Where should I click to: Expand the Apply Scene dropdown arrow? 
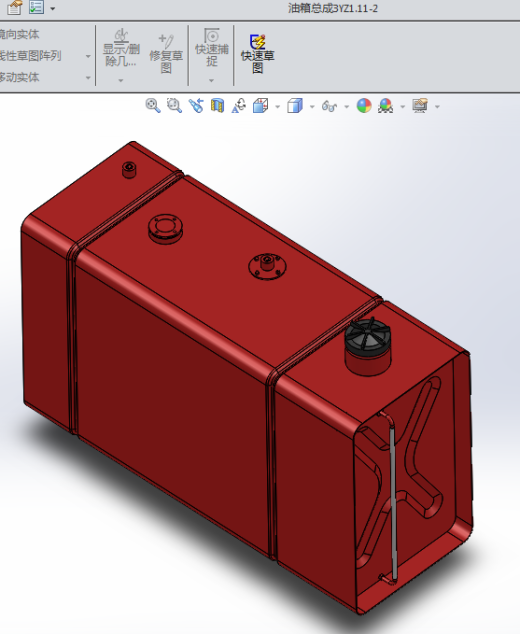coord(402,107)
